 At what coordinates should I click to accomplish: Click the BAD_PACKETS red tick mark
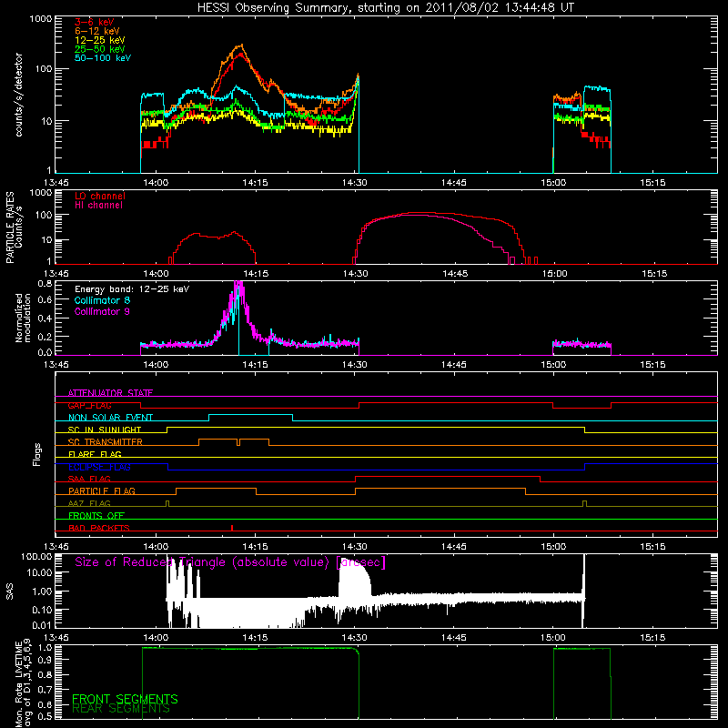click(232, 528)
